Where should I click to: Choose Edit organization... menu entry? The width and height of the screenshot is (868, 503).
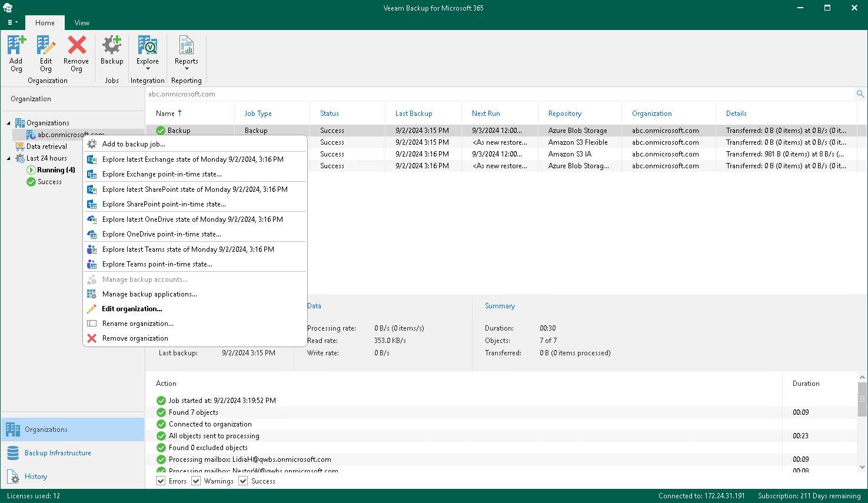point(195,309)
